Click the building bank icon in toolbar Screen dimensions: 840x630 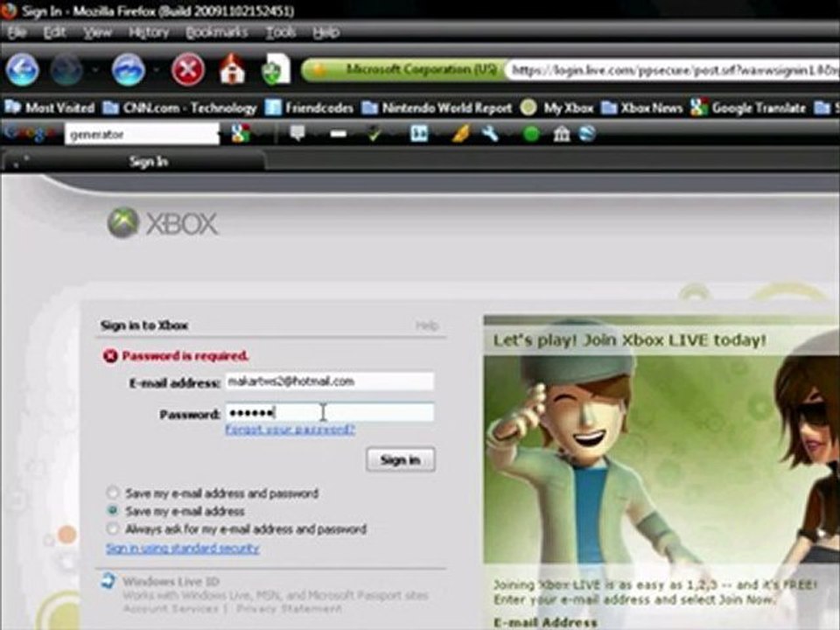(x=561, y=134)
